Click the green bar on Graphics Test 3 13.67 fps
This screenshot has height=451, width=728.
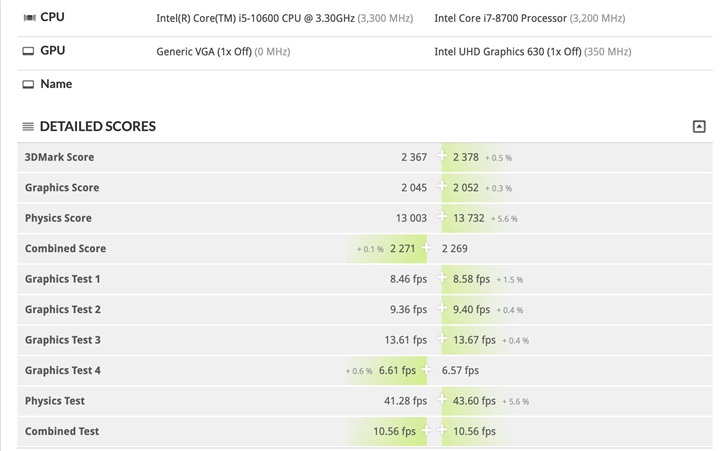click(474, 340)
